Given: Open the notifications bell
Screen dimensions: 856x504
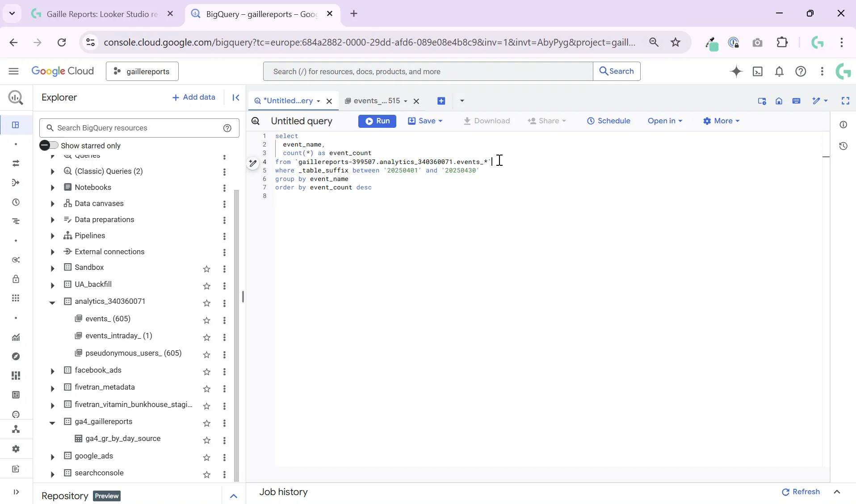Looking at the screenshot, I should 779,71.
